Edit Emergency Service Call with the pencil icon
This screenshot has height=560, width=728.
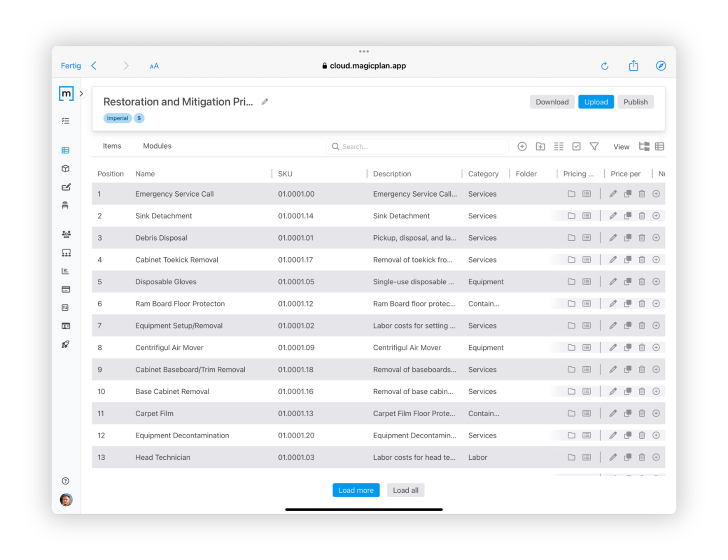pyautogui.click(x=613, y=194)
